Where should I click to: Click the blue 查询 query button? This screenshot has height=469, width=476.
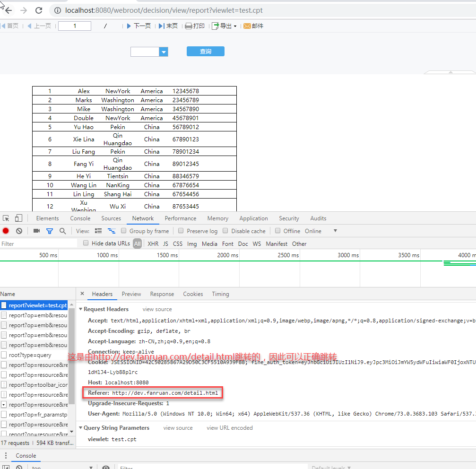coord(205,52)
